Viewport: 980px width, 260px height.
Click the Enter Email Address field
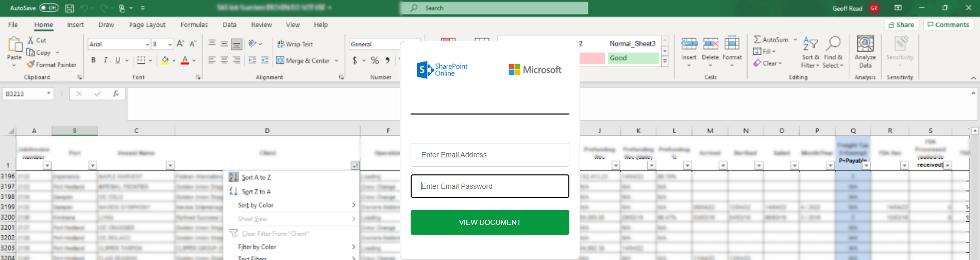pos(489,155)
